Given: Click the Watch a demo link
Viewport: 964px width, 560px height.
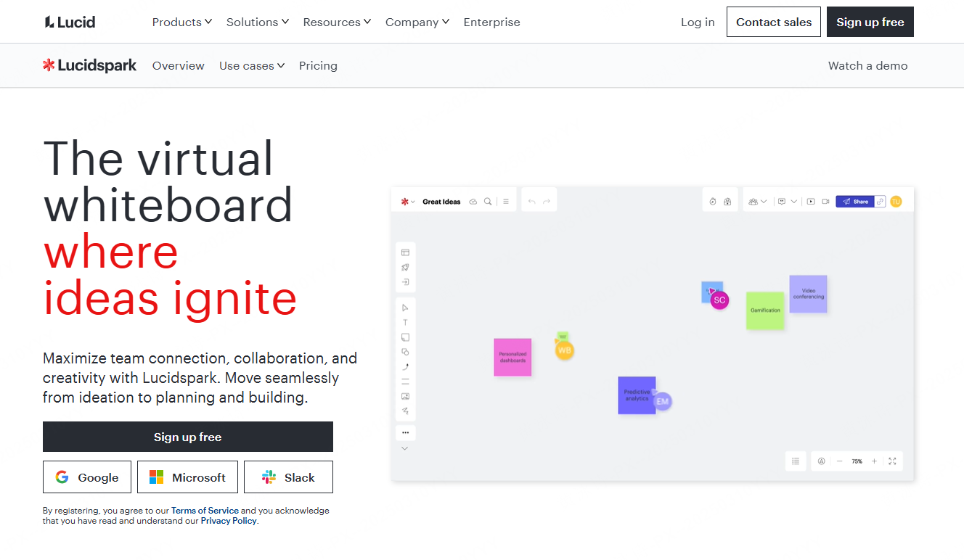Looking at the screenshot, I should coord(867,66).
